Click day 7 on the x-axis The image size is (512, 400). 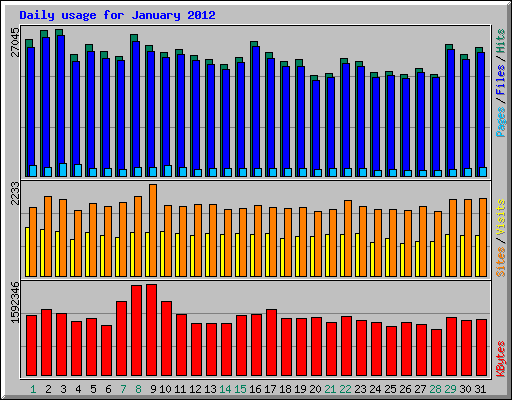[123, 389]
